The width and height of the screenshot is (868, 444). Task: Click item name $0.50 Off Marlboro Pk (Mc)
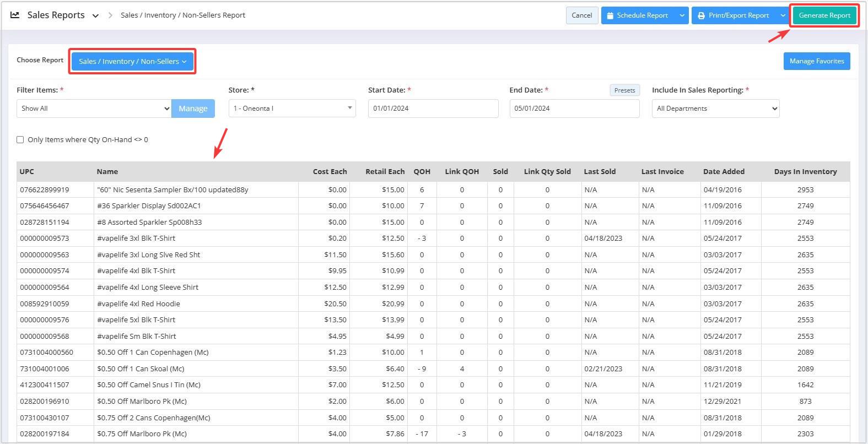(x=142, y=402)
